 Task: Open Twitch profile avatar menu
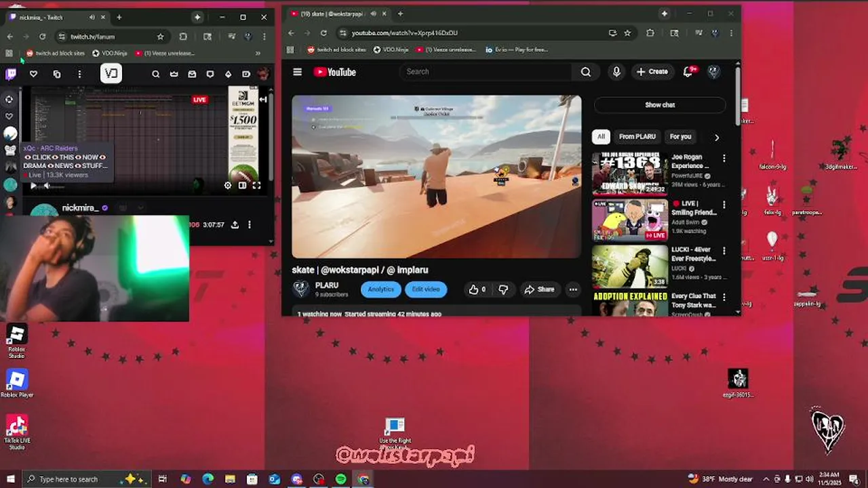point(262,74)
